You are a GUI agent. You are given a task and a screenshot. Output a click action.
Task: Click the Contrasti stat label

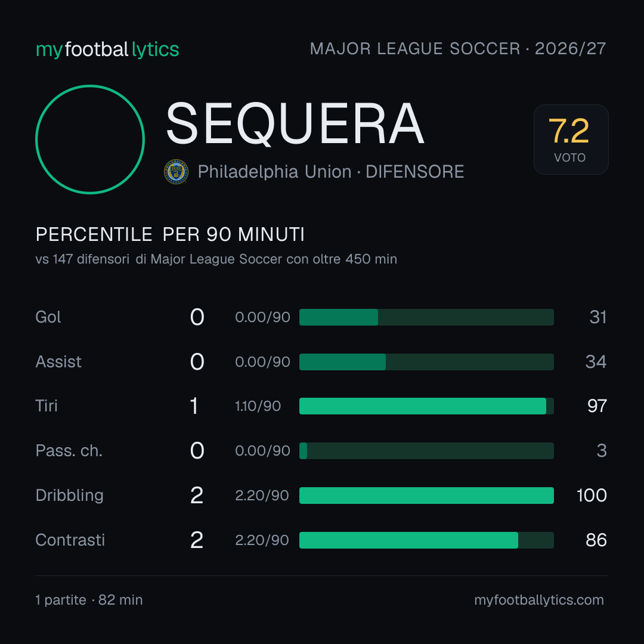click(70, 540)
